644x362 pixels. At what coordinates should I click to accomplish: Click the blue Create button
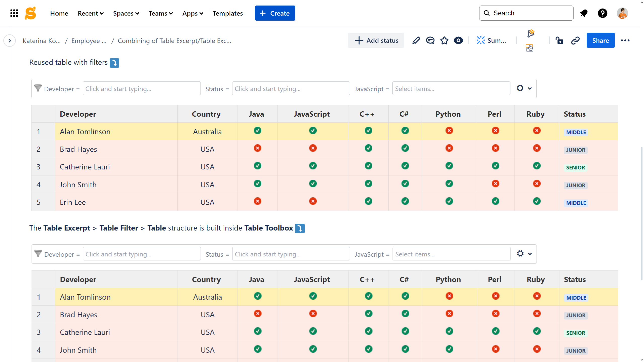pyautogui.click(x=275, y=13)
